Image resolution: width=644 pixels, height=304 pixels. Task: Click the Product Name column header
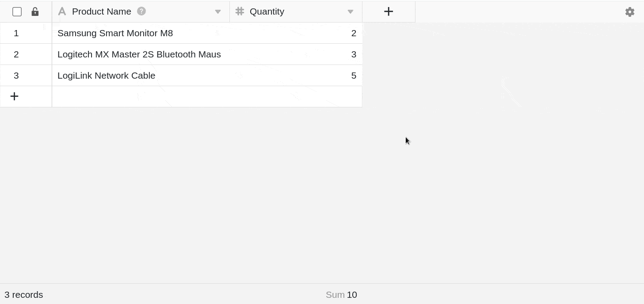coord(102,11)
